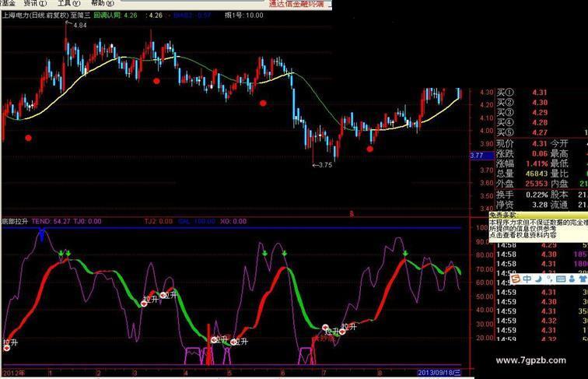Click the 4.30 label on price axis
The height and width of the screenshot is (379, 588).
[487, 92]
